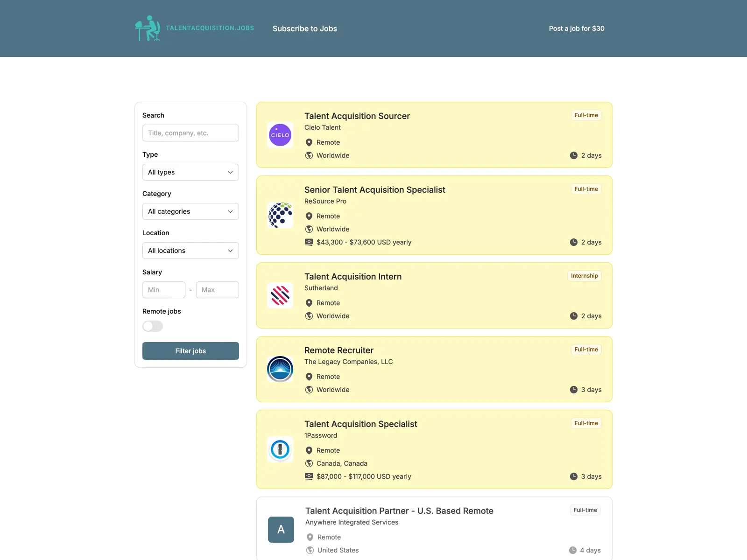The image size is (747, 560).
Task: Click the Sutherland striped logo
Action: [280, 295]
